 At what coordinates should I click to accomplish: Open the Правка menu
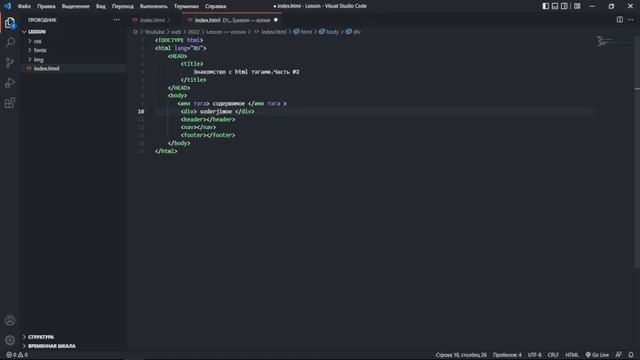(x=46, y=6)
